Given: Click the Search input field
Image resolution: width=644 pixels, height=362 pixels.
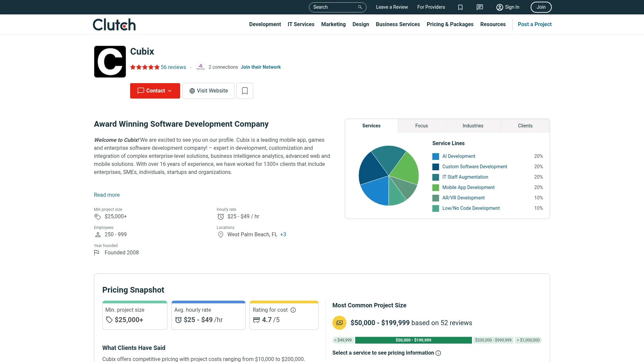Looking at the screenshot, I should coord(337,7).
